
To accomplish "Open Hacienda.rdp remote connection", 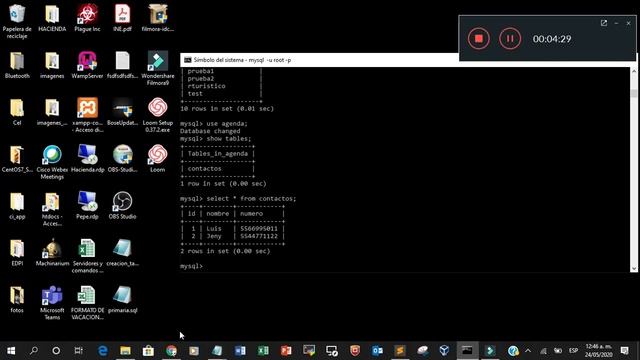I will (x=87, y=159).
